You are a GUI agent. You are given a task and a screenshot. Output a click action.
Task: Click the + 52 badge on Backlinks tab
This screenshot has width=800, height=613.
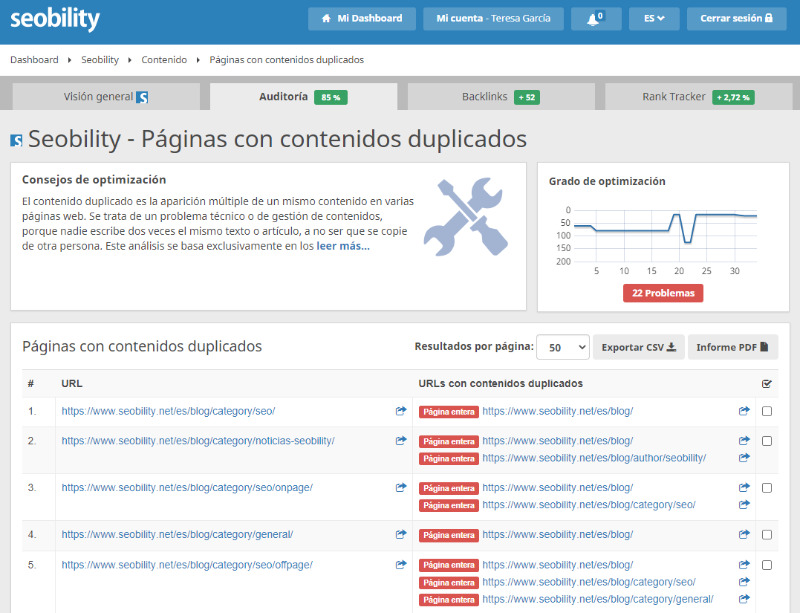[x=527, y=97]
